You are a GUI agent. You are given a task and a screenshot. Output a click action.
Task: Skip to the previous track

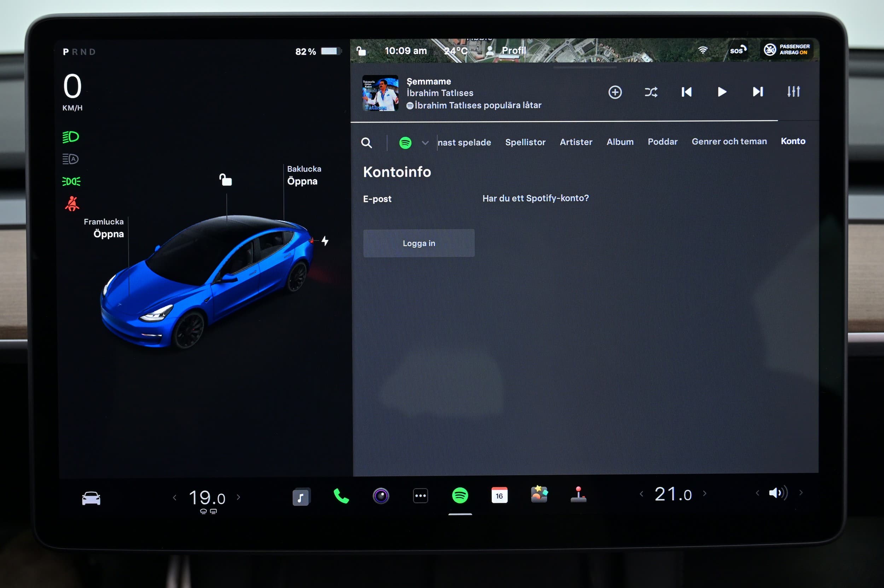[x=686, y=92]
